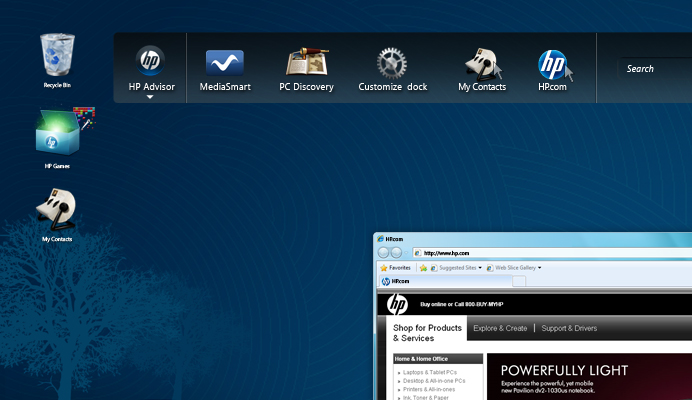Click the dock Search field
Image resolution: width=692 pixels, height=400 pixels.
(x=655, y=69)
